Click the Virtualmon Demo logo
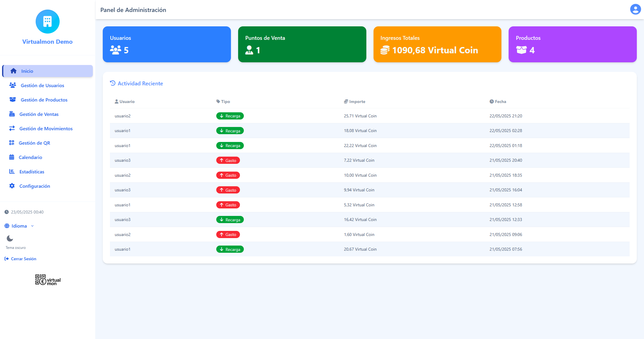The image size is (644, 339). point(47,27)
